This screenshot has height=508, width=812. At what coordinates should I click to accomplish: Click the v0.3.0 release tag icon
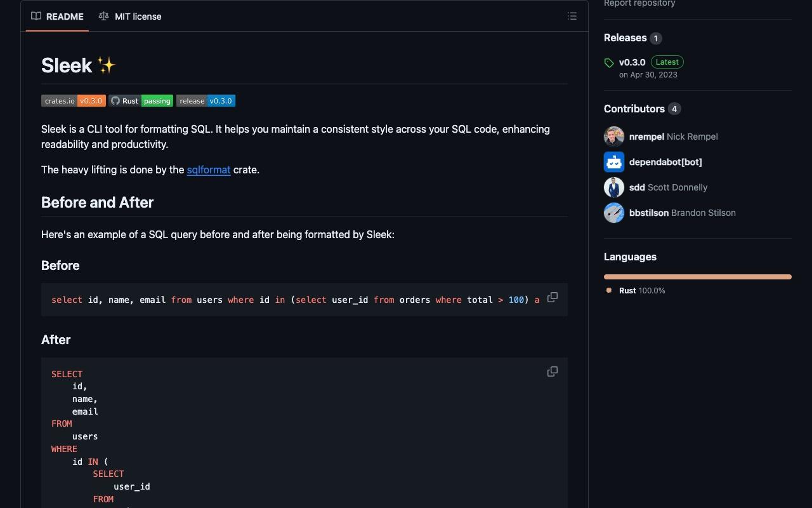[609, 63]
